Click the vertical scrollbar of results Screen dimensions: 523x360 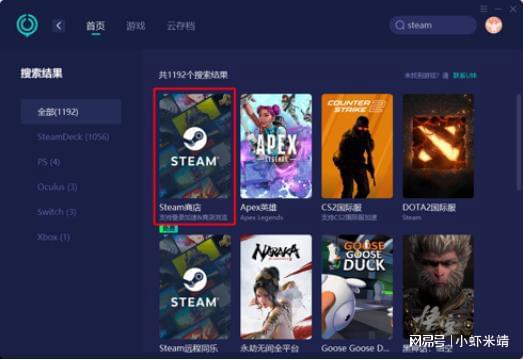(x=519, y=143)
